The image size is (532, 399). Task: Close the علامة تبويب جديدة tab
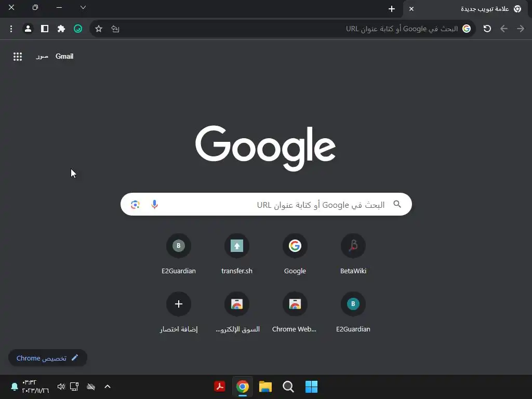(x=411, y=9)
